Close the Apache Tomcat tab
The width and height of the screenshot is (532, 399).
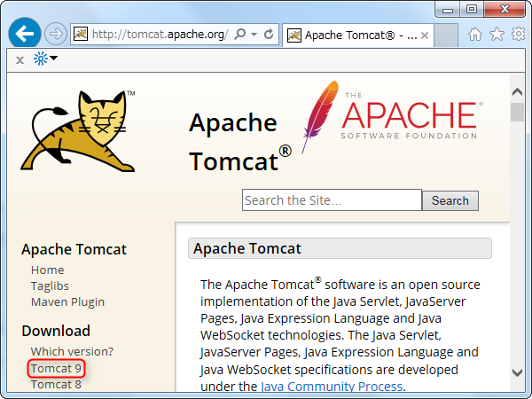(x=425, y=35)
